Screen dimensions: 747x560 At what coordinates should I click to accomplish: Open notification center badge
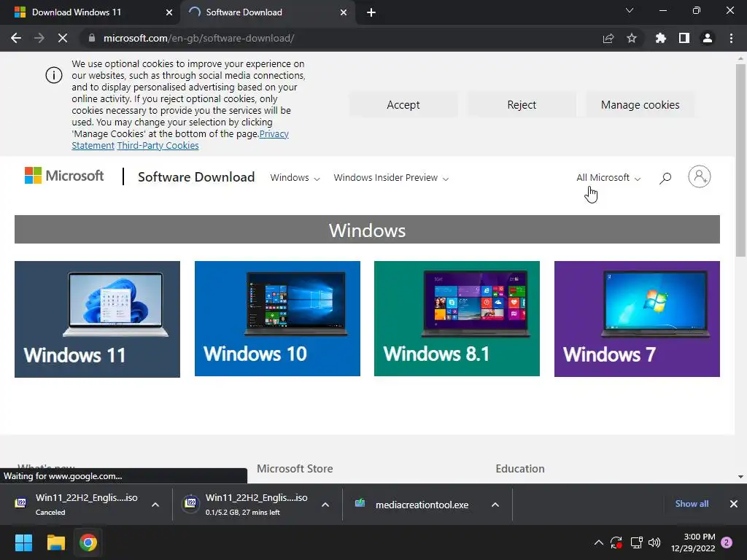click(727, 542)
